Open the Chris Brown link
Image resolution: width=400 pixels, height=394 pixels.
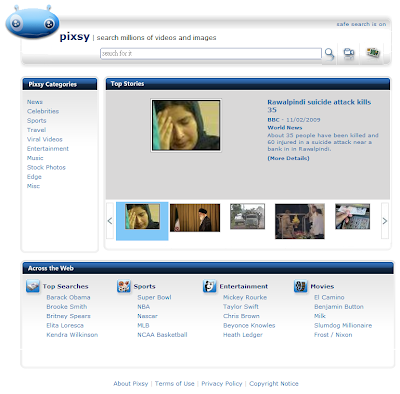pos(241,316)
